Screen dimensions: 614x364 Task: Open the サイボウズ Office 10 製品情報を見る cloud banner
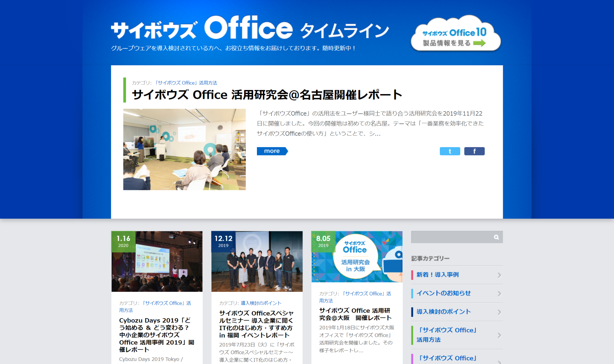[x=456, y=34]
